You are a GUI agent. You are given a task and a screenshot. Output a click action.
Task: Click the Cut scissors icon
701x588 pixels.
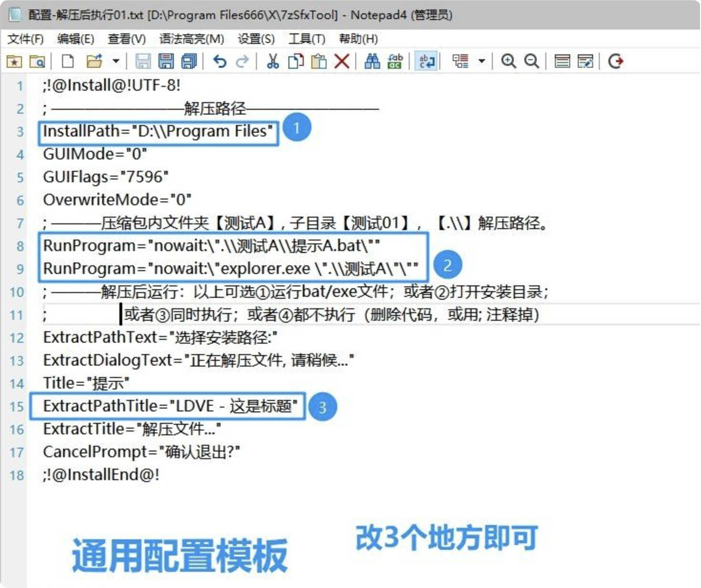click(273, 61)
